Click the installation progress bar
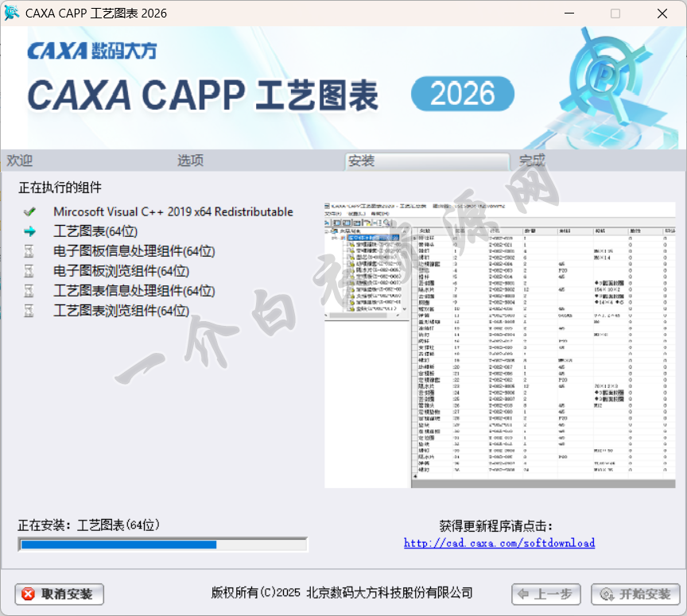This screenshot has height=616, width=687. pyautogui.click(x=162, y=544)
